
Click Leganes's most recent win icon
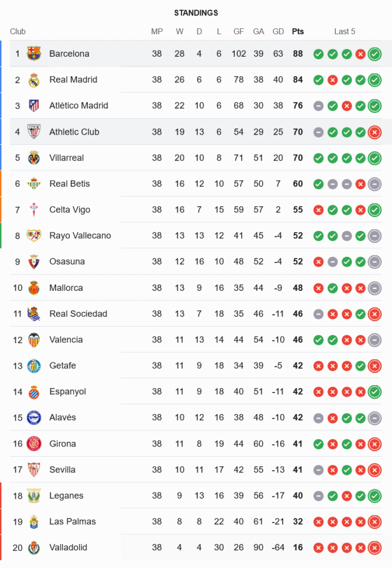[374, 496]
